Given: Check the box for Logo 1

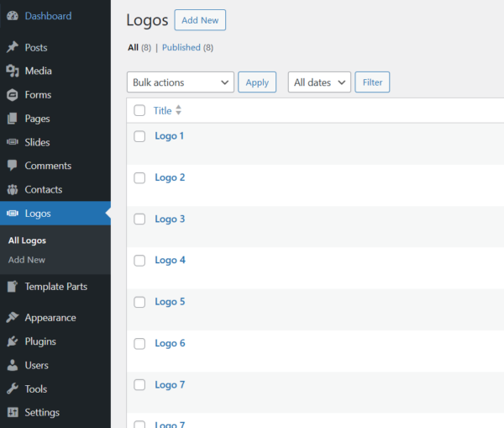Looking at the screenshot, I should coord(139,136).
